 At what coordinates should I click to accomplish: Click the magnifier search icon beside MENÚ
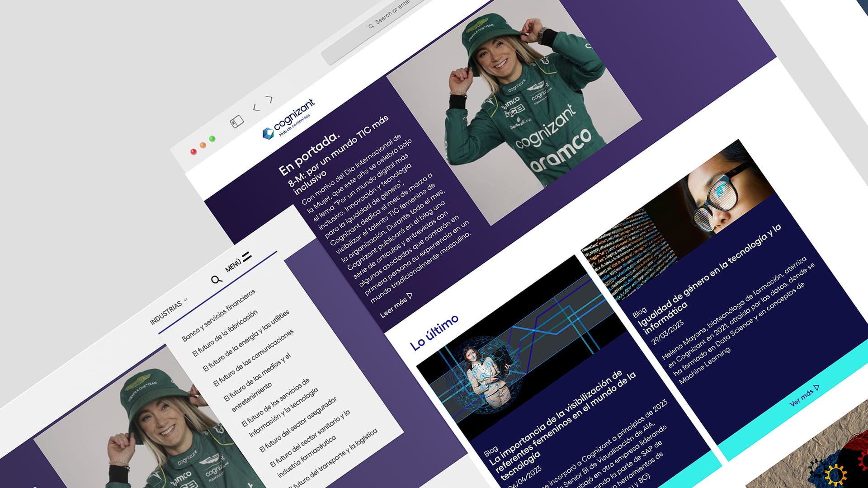pyautogui.click(x=217, y=280)
